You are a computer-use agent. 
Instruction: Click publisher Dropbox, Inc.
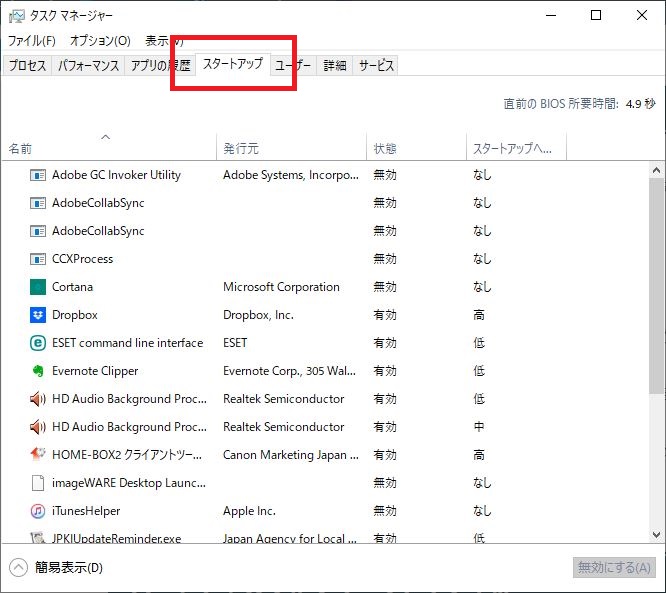click(x=258, y=315)
